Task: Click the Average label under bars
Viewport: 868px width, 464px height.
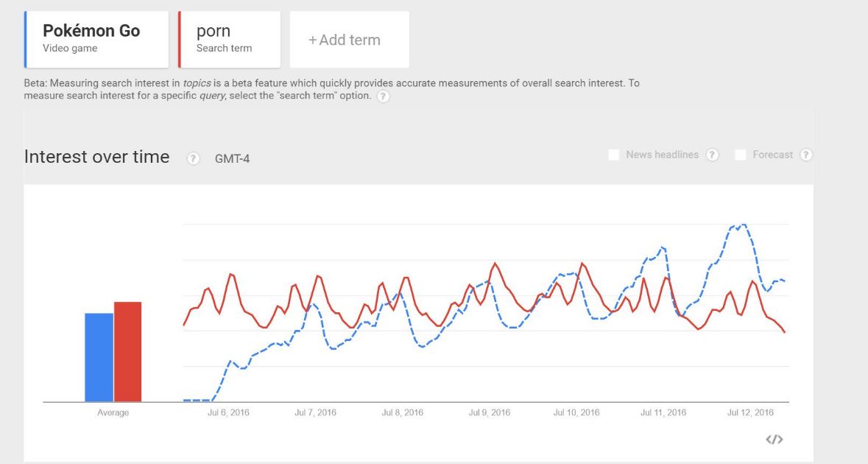Action: click(113, 412)
